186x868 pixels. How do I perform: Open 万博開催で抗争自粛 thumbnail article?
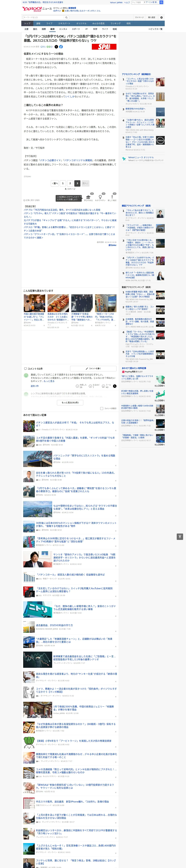[x=82, y=303]
